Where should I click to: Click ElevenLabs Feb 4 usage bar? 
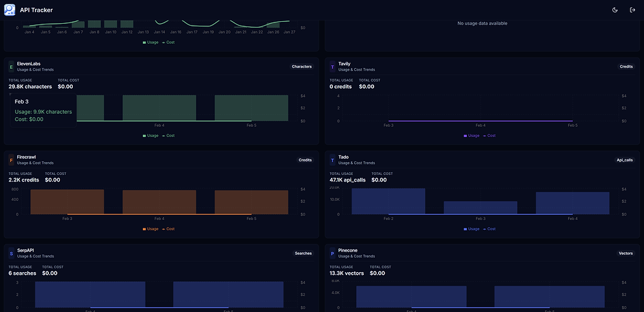[x=159, y=108]
